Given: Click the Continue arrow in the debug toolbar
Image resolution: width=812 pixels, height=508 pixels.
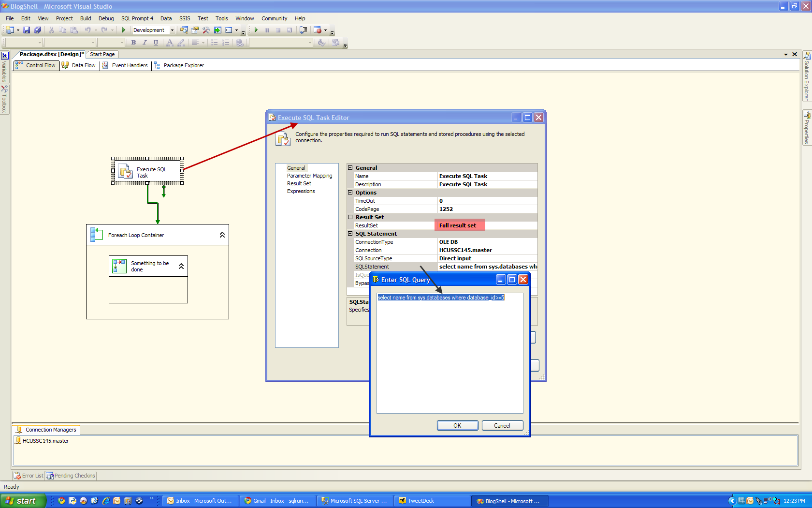Looking at the screenshot, I should (x=256, y=30).
